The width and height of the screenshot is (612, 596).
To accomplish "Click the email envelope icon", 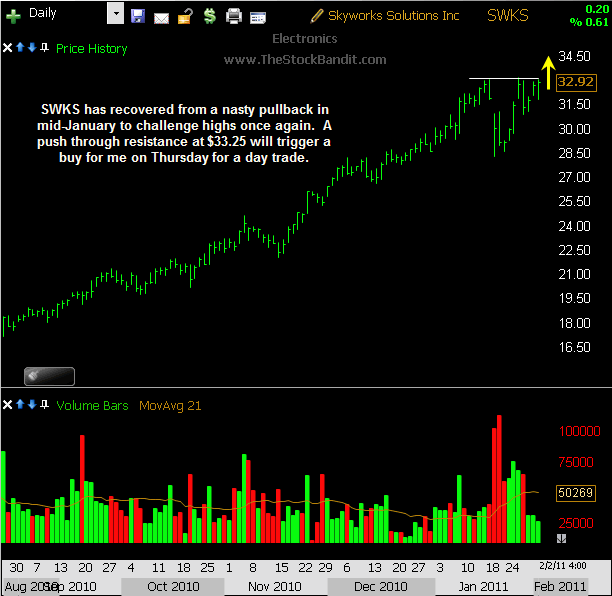I will (x=161, y=16).
